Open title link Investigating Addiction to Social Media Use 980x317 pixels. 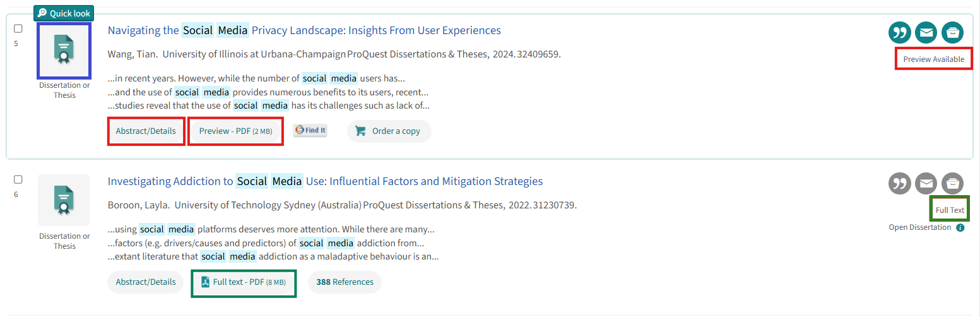[325, 181]
